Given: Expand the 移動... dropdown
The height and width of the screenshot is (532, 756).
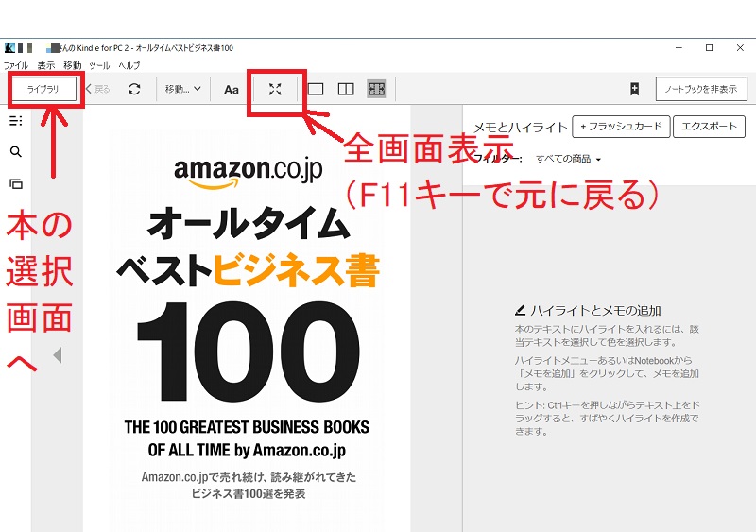Looking at the screenshot, I should [182, 89].
